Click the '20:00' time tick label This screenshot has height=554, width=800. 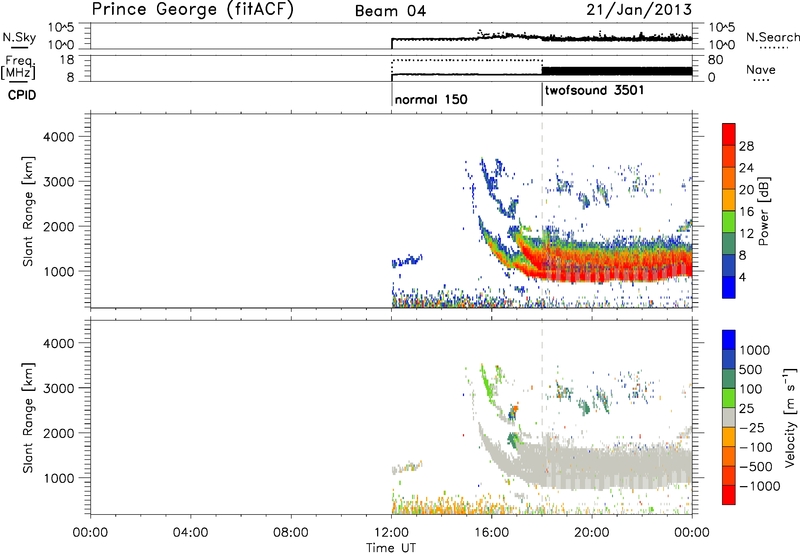click(592, 533)
